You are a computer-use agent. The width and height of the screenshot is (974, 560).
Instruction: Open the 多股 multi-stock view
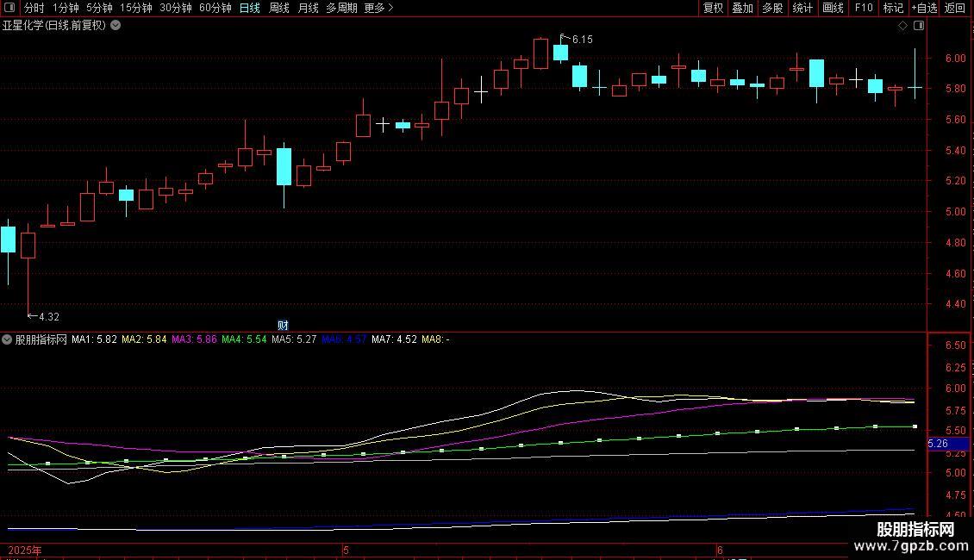click(772, 8)
